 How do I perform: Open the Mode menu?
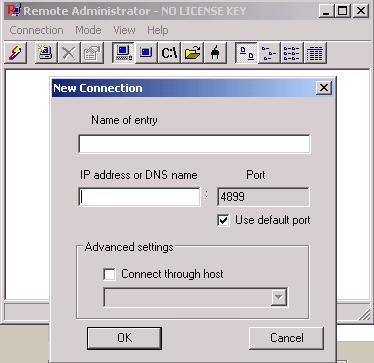[x=88, y=30]
